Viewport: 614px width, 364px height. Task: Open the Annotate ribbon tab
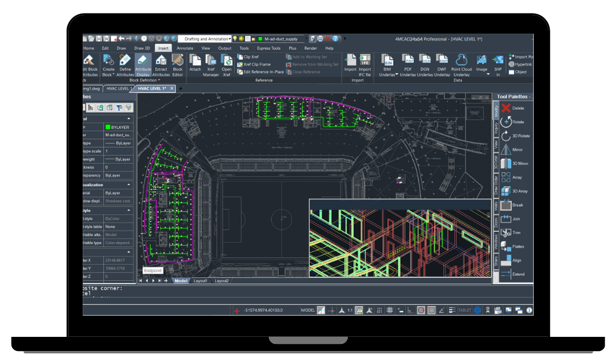point(185,48)
